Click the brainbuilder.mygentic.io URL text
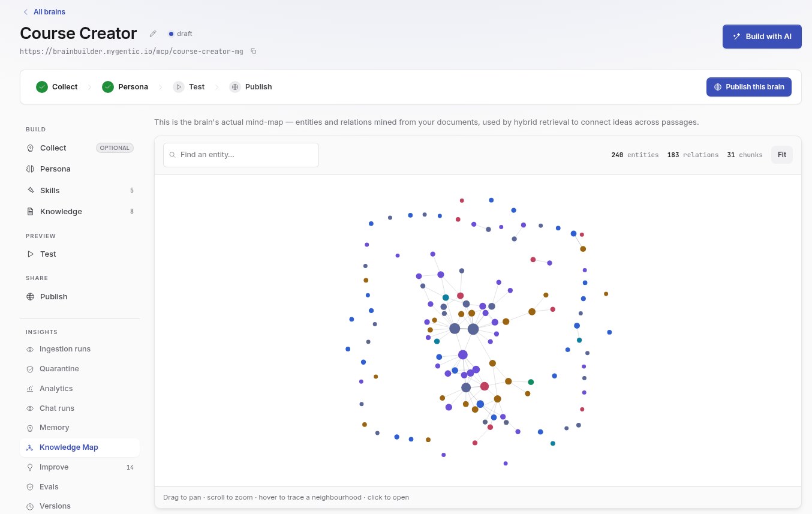The height and width of the screenshot is (514, 812). [132, 52]
